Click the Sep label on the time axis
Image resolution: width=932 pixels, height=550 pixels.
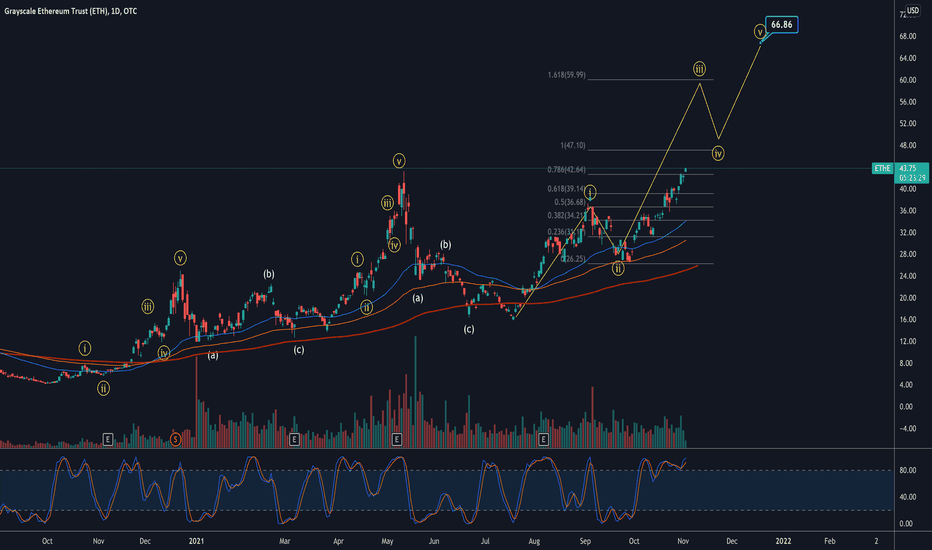click(x=585, y=541)
